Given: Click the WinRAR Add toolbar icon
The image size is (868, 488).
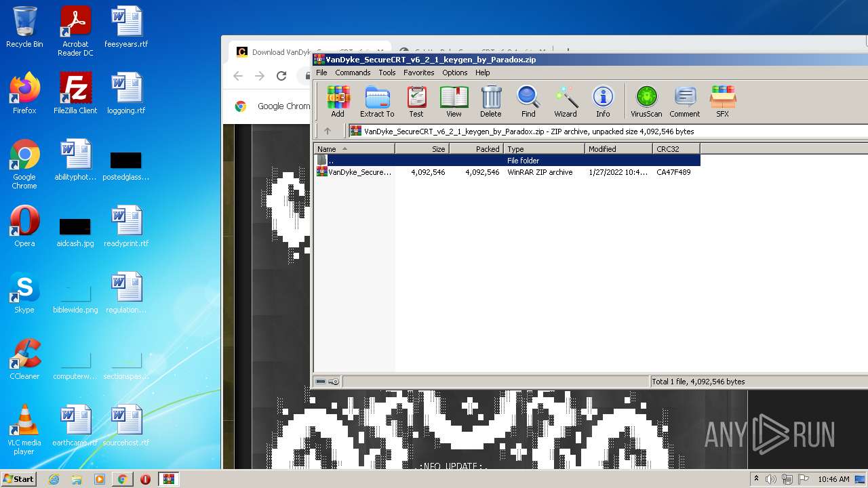Looking at the screenshot, I should 338,102.
